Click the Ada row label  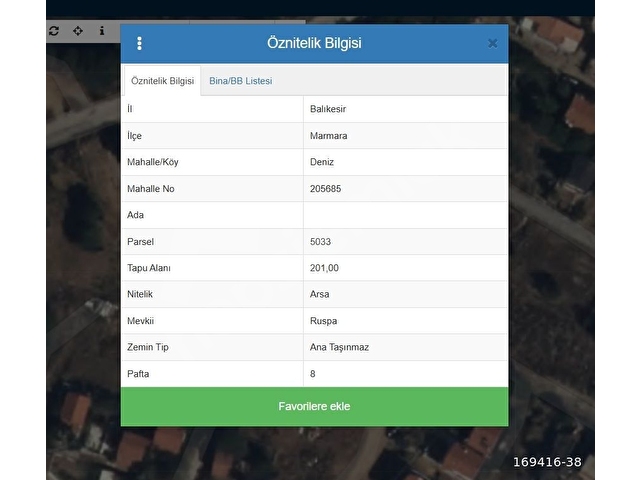(x=135, y=215)
